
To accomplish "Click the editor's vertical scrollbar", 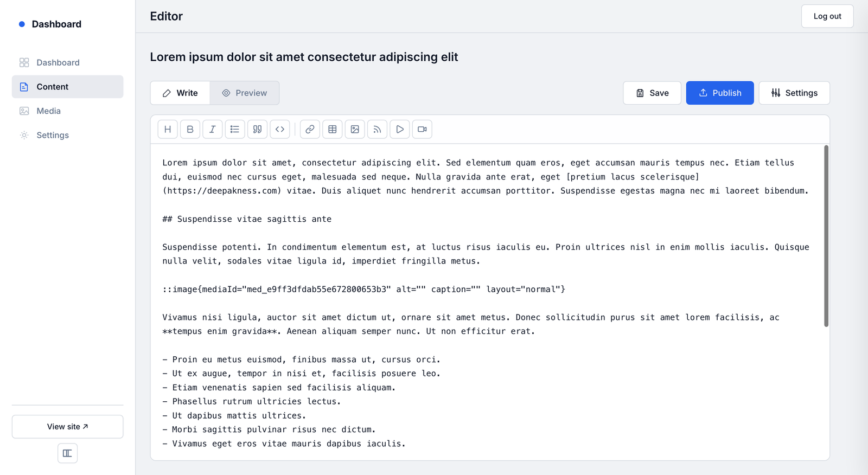I will pos(826,236).
